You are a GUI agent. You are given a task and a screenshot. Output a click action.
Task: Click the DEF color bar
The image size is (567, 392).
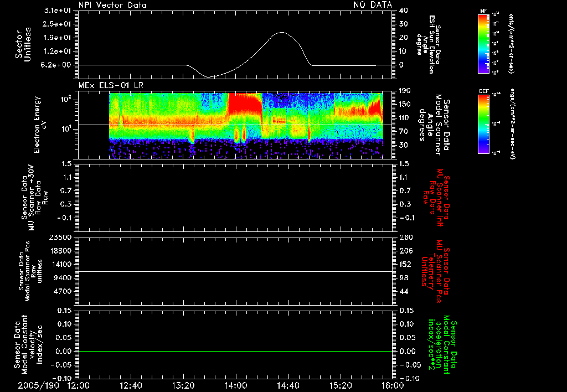[x=483, y=124]
